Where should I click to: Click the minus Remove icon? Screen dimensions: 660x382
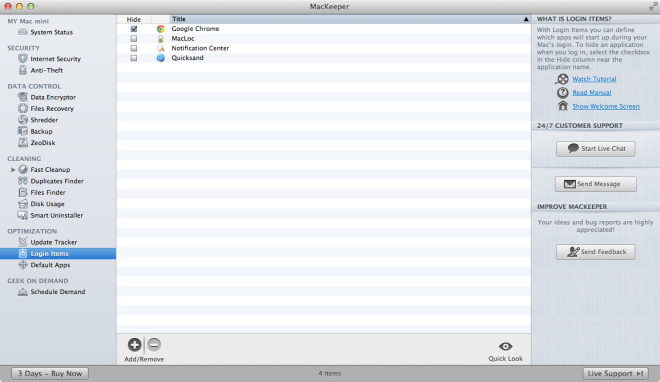[154, 345]
